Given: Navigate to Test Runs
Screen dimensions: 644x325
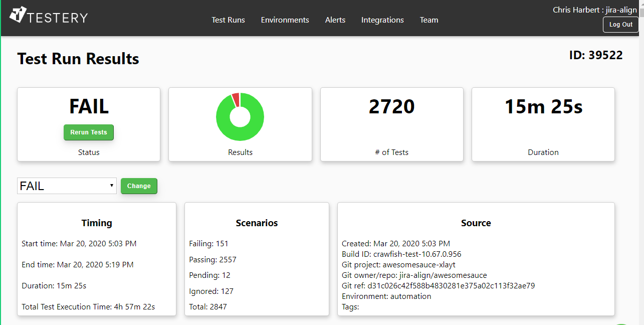Looking at the screenshot, I should [x=228, y=20].
